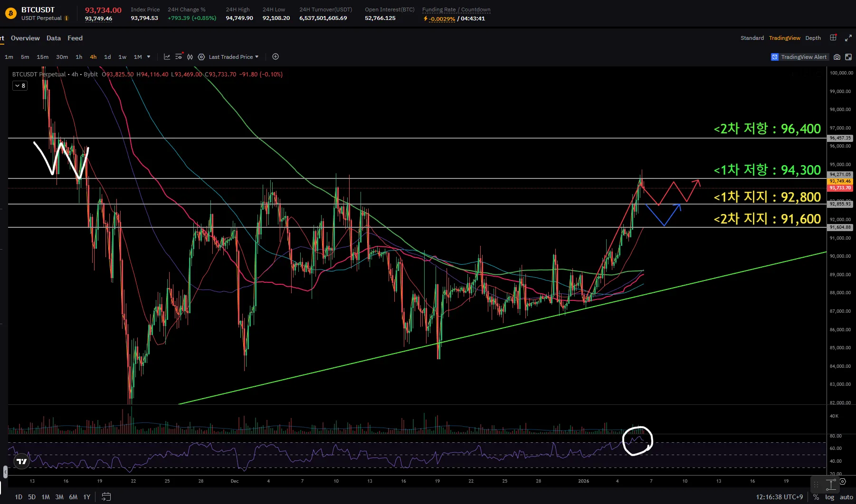Open the chart indicators menu
856x504 pixels.
(x=167, y=57)
